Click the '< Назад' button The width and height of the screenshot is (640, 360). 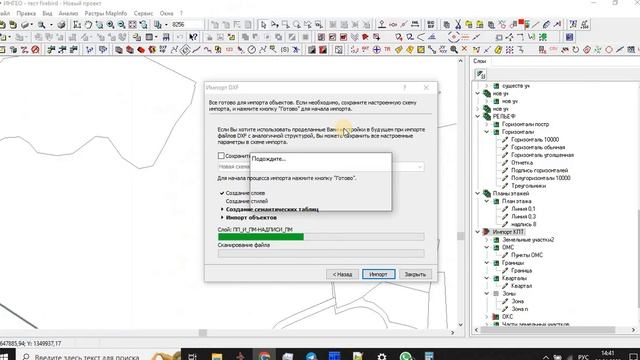[x=342, y=274]
